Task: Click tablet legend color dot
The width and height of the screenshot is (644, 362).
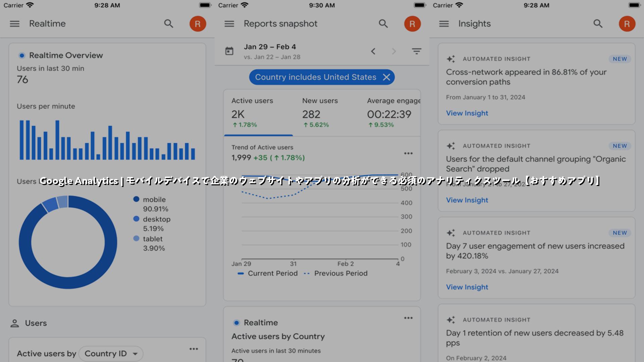Action: pos(136,239)
